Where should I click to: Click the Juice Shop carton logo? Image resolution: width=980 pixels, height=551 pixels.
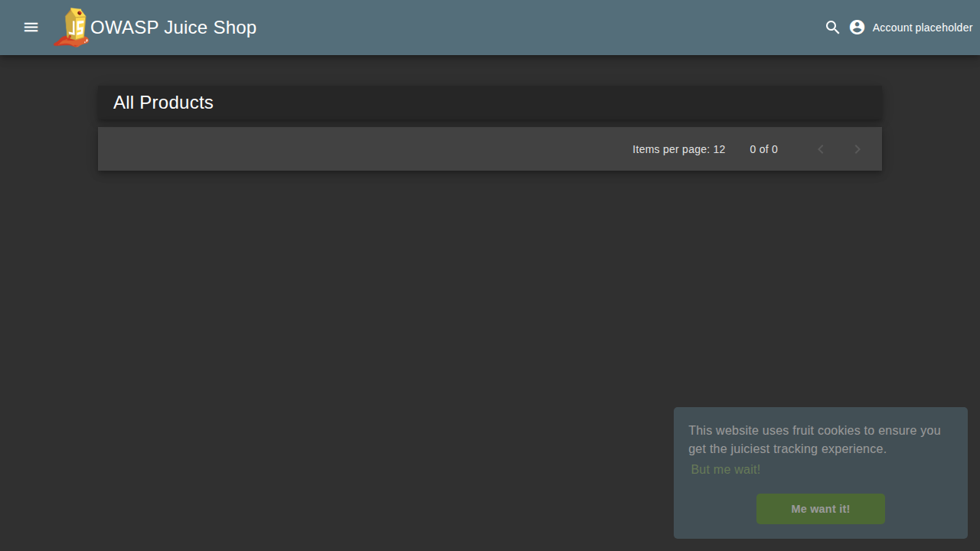pyautogui.click(x=72, y=28)
